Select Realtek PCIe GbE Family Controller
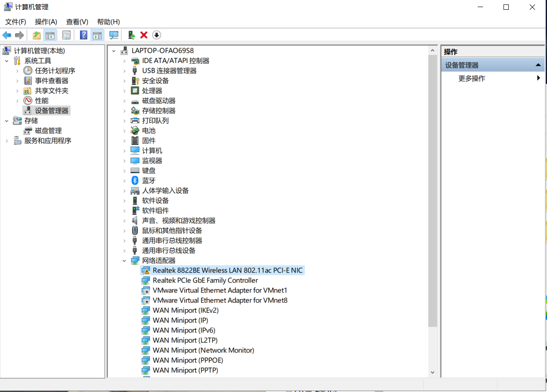 click(205, 281)
